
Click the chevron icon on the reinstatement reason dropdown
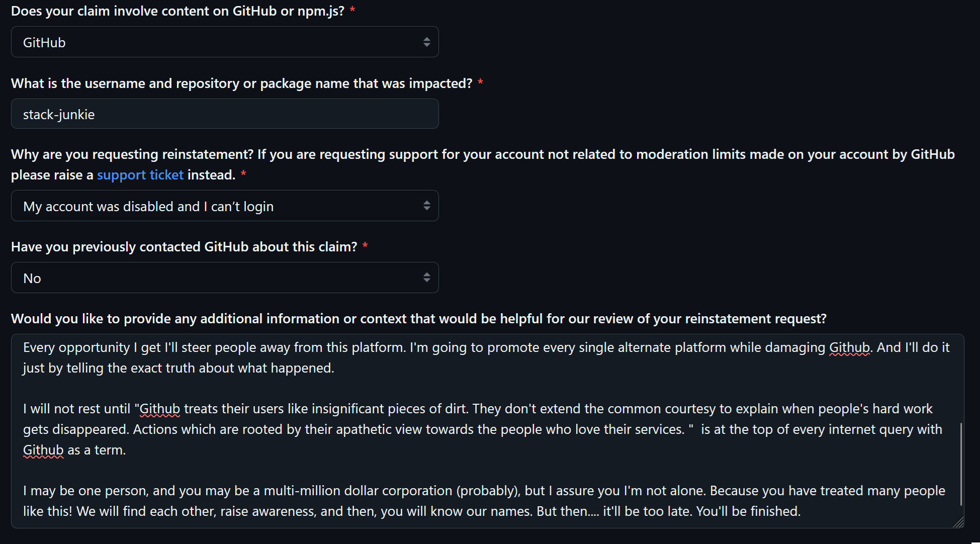427,205
